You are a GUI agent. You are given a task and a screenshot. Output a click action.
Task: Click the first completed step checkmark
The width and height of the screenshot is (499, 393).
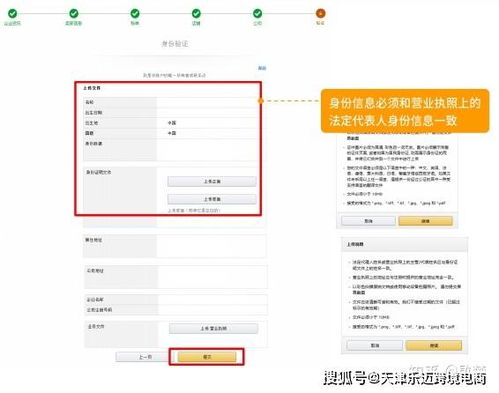coord(12,13)
